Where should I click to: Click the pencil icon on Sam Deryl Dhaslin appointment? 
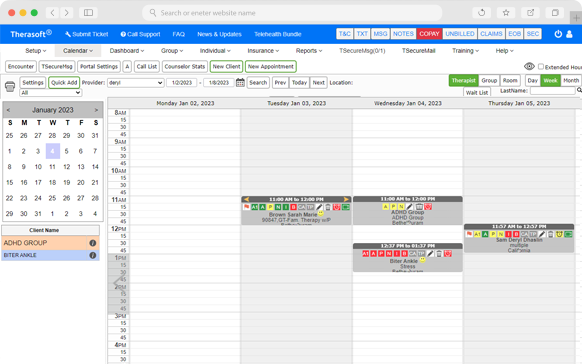pos(542,234)
